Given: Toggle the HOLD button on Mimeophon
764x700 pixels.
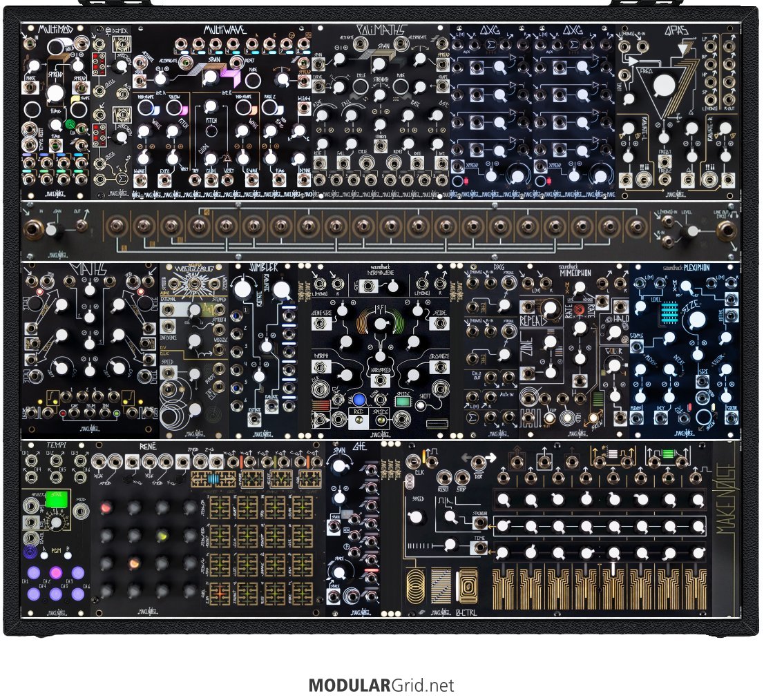Looking at the screenshot, I should 566,418.
